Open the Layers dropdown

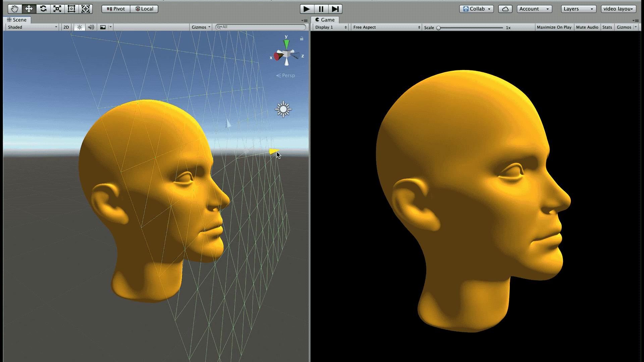[578, 9]
